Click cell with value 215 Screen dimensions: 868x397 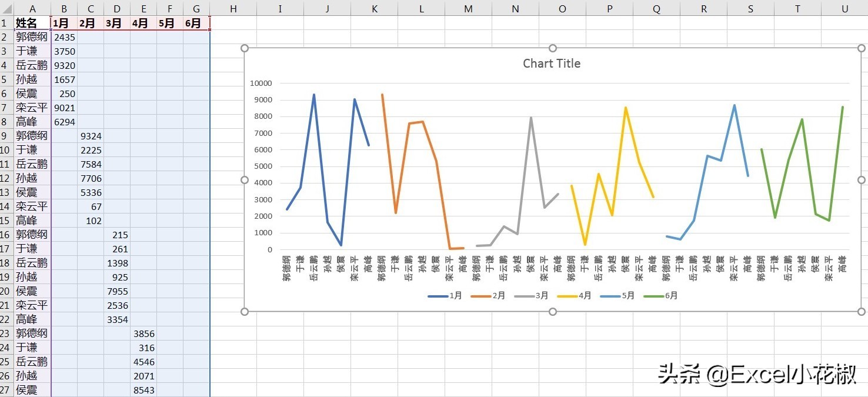(117, 235)
